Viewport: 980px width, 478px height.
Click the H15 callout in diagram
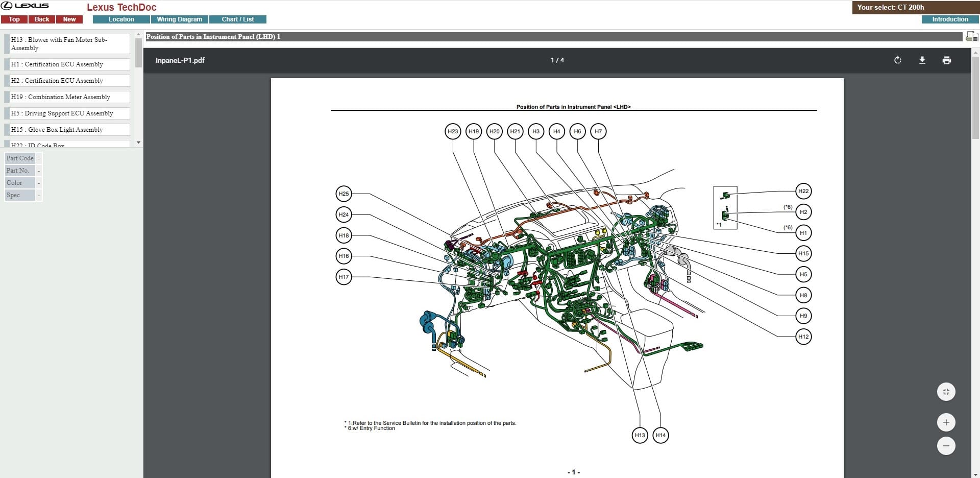803,253
